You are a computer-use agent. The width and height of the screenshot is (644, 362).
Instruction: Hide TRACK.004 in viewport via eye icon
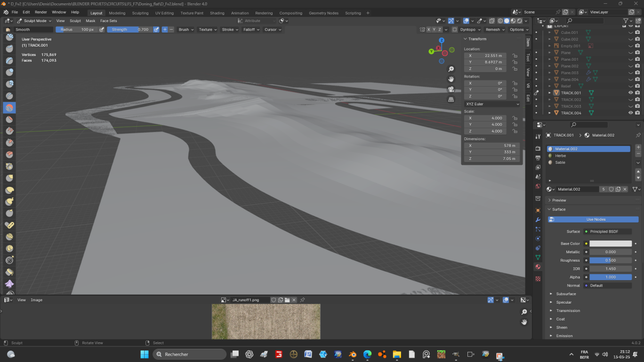631,113
